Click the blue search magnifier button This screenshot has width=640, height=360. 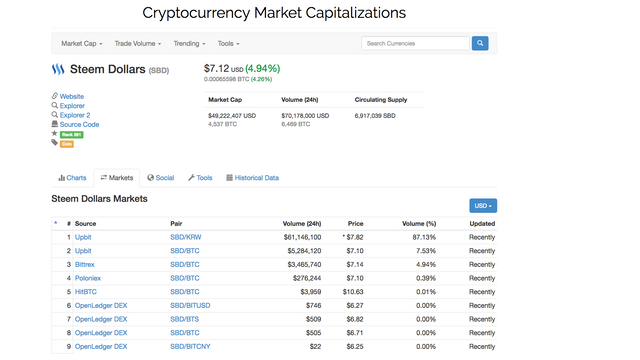tap(480, 43)
